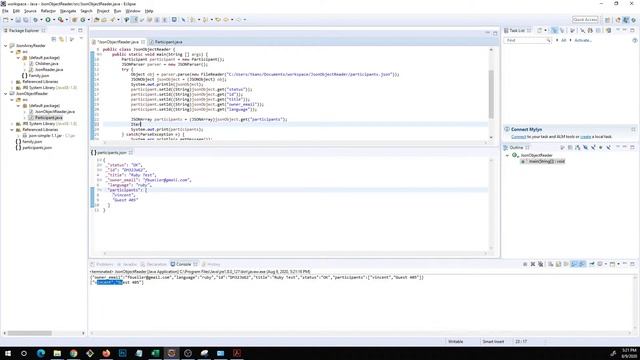Click the Terminate icon in Console toolbar
This screenshot has height=360, width=640.
pos(525,264)
